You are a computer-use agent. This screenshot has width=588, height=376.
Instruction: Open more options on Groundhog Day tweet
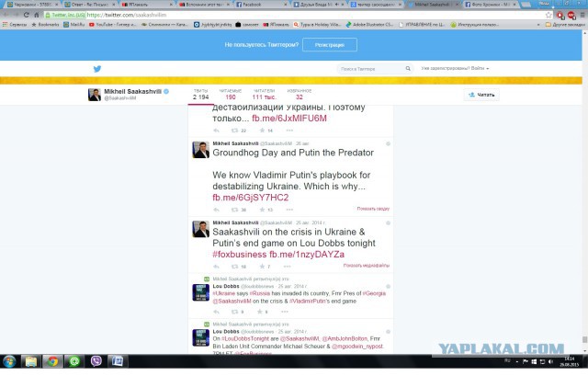click(x=289, y=210)
